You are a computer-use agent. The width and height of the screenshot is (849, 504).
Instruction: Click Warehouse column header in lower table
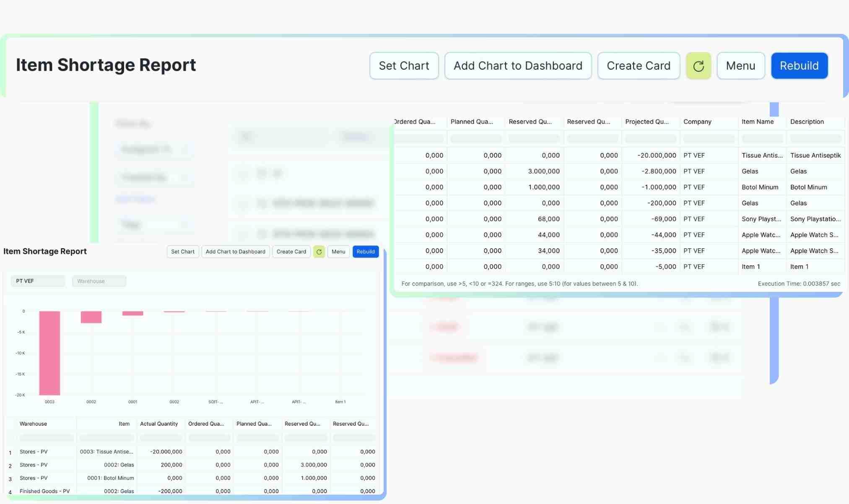pyautogui.click(x=33, y=424)
